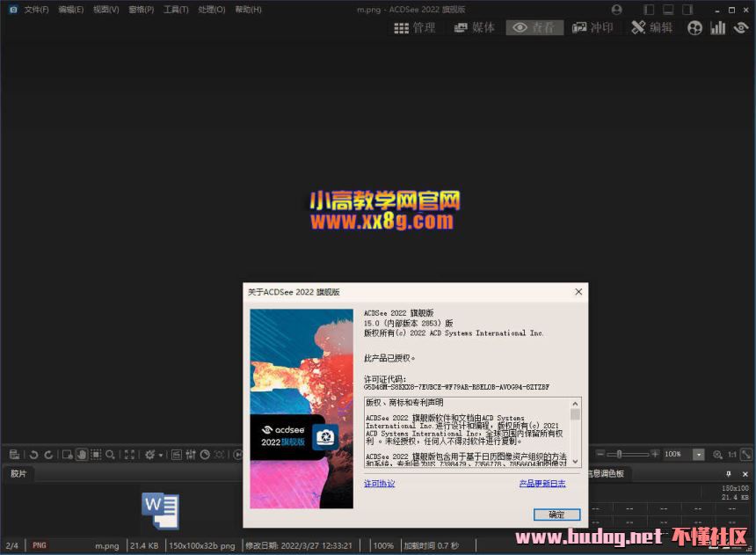Rotate image left (counter-clockwise)
The width and height of the screenshot is (756, 555).
[x=33, y=454]
